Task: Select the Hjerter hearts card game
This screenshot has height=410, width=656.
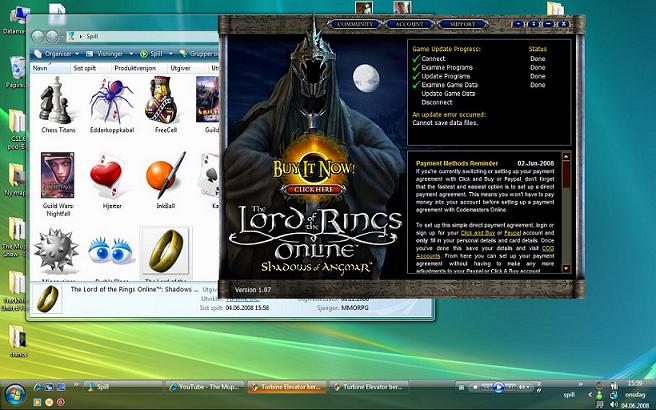Action: pos(107,175)
